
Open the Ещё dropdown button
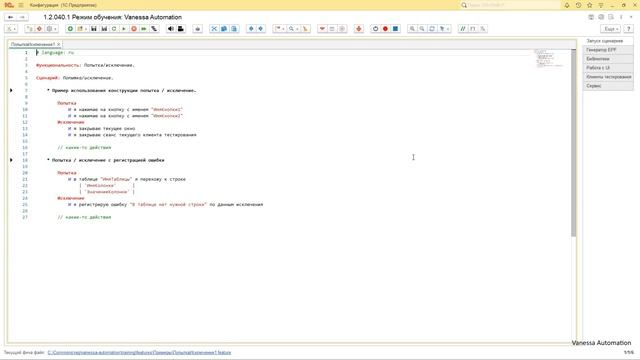pos(611,29)
